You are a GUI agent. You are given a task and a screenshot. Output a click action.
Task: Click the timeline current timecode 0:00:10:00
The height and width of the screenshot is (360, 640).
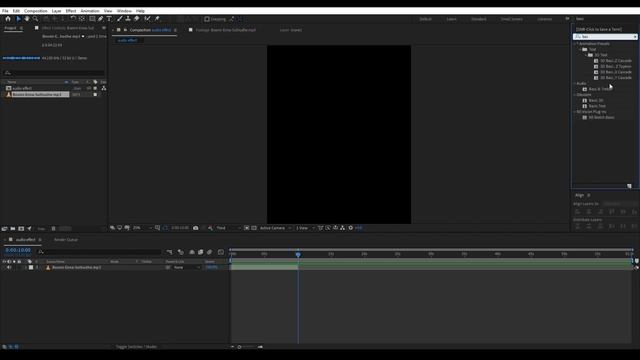[x=18, y=250]
